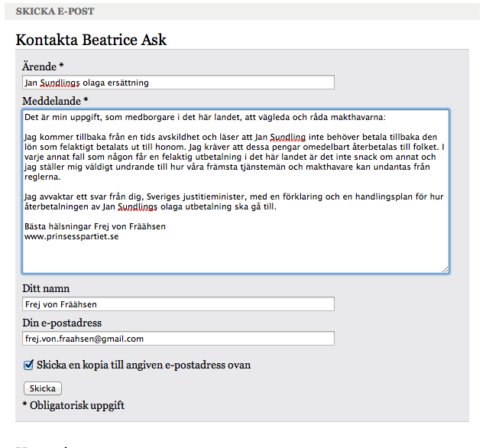
Task: Click inside the Meddelande message textarea
Action: pyautogui.click(x=235, y=191)
